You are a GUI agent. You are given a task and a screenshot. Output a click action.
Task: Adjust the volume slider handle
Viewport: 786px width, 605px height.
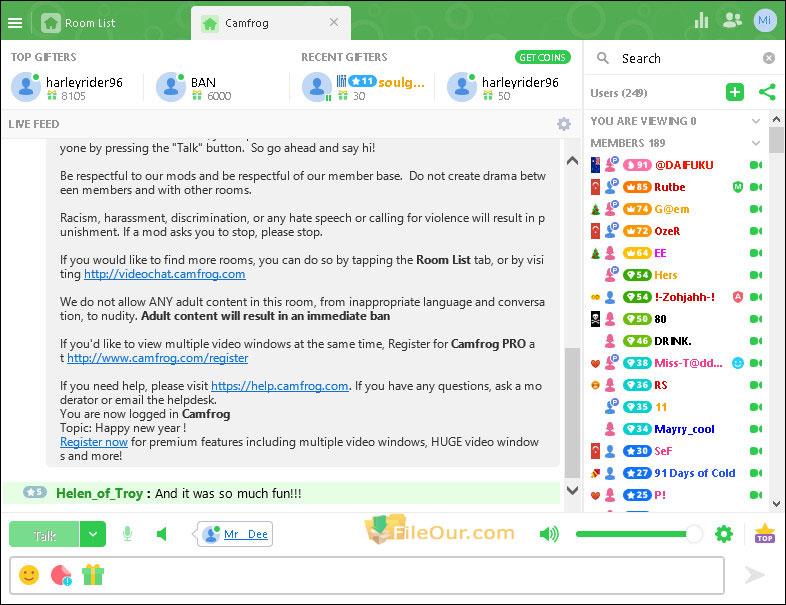pyautogui.click(x=694, y=534)
